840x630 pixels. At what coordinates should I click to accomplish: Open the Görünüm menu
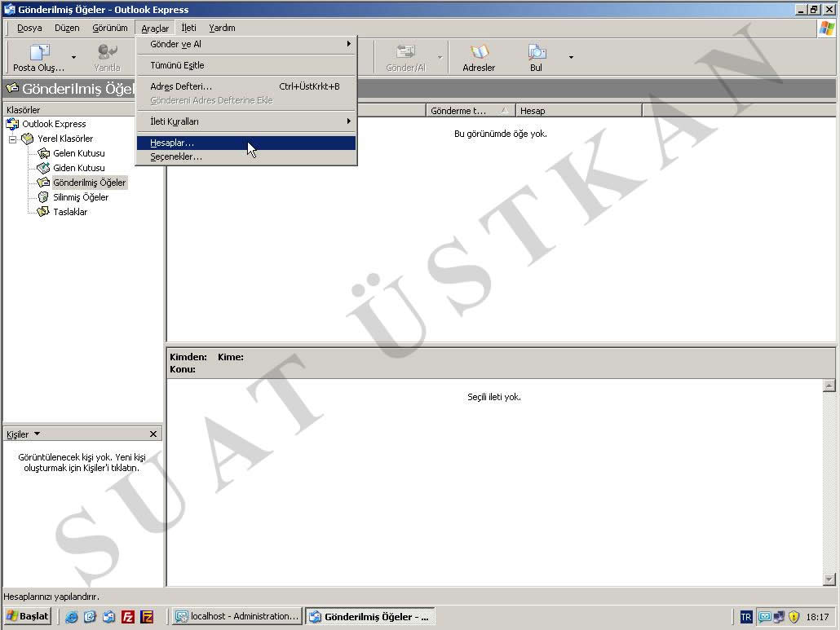click(110, 28)
